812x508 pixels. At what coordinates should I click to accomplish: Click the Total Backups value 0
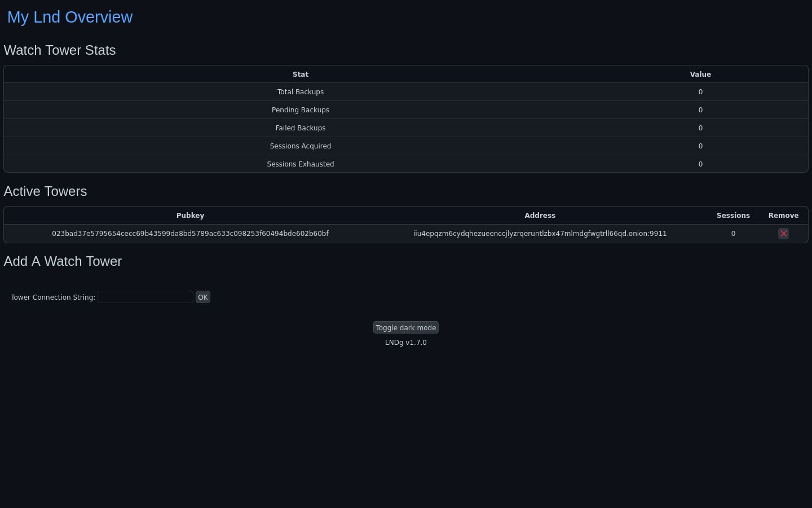(700, 92)
